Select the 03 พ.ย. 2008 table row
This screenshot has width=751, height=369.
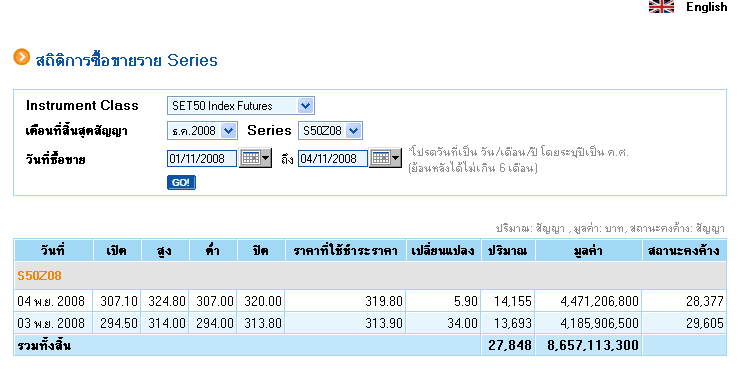point(370,323)
